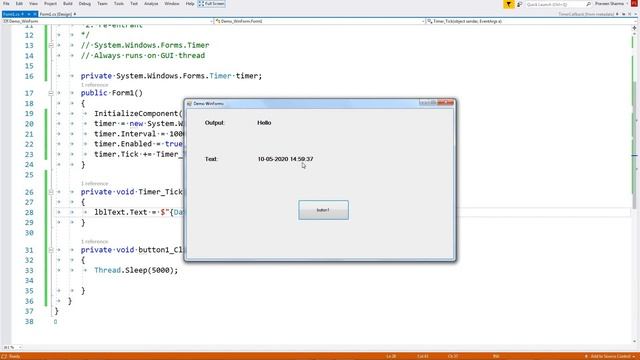Screen dimensions: 640x360
Task: Open the Test menu
Action: (x=134, y=4)
